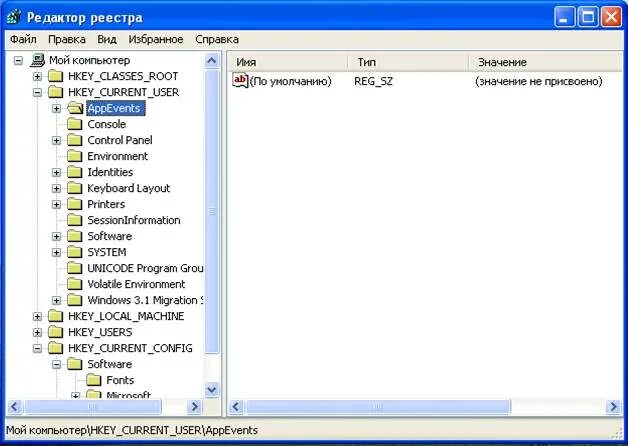Click values pane scroll right arrow
The height and width of the screenshot is (446, 628).
point(614,407)
